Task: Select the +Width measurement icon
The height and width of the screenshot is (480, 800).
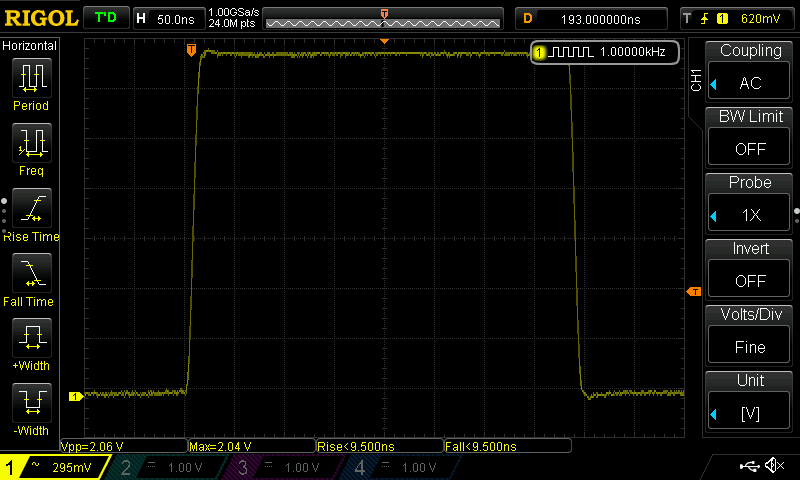Action: 32,338
